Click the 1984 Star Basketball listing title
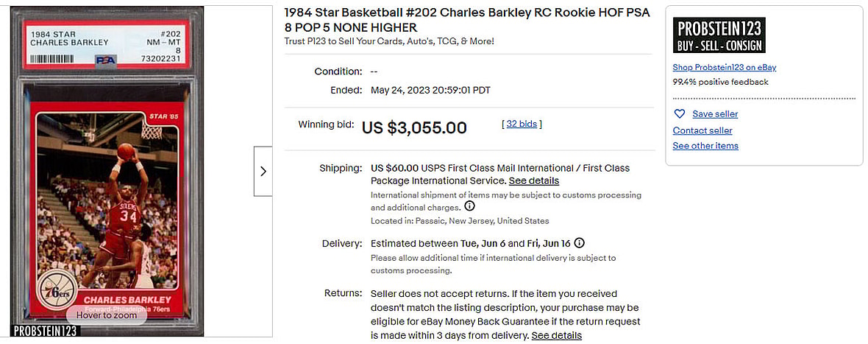868x344 pixels. coord(466,21)
